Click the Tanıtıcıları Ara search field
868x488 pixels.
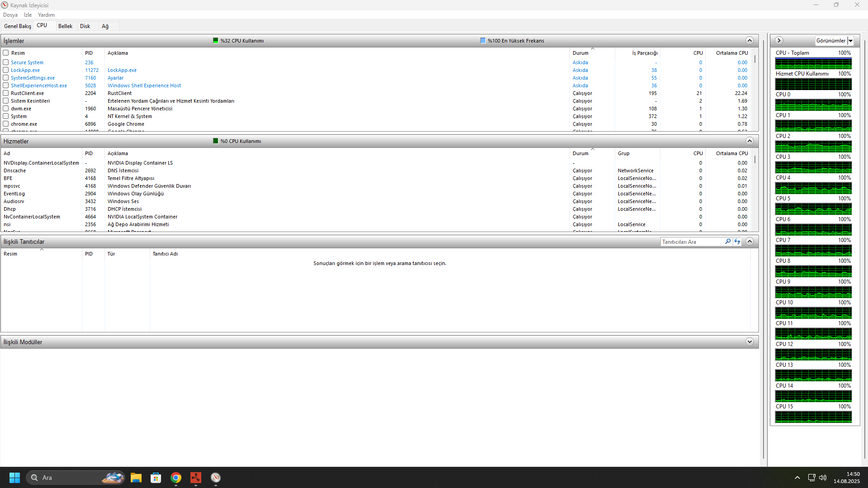coord(692,242)
